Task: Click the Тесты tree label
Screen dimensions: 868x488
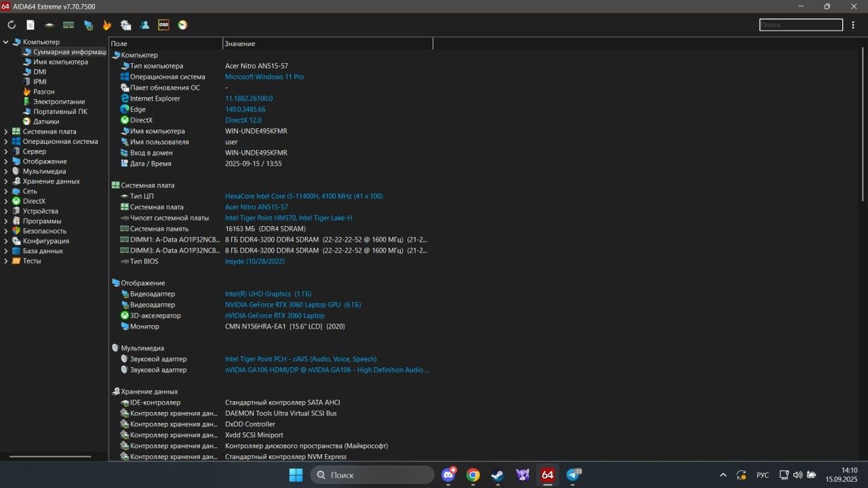Action: pos(32,261)
